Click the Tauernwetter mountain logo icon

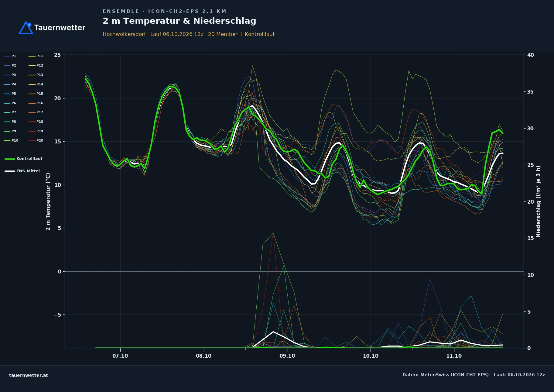pyautogui.click(x=26, y=28)
